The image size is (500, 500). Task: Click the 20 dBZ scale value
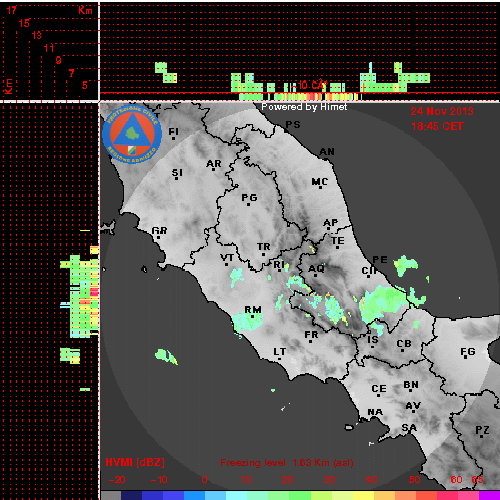pyautogui.click(x=288, y=480)
